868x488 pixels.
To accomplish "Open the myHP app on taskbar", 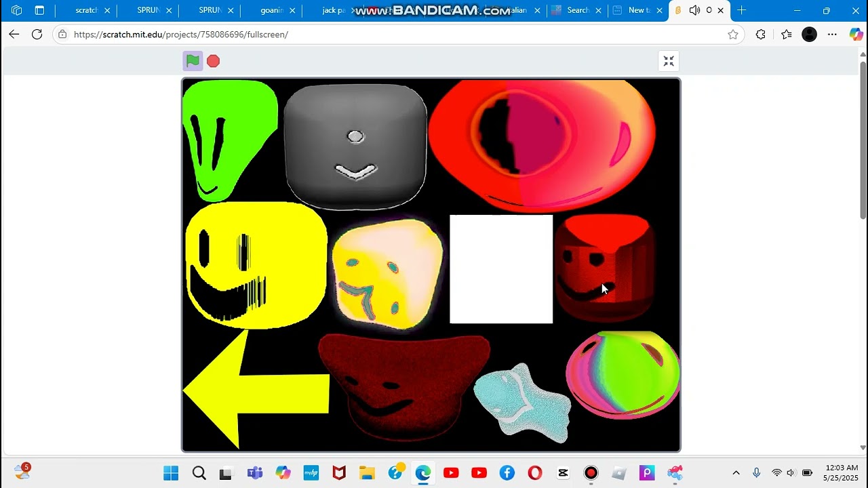I will coord(311,473).
